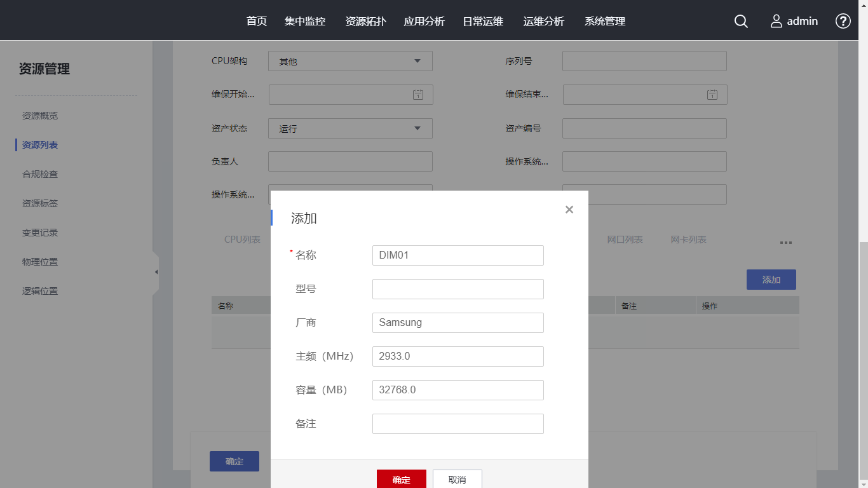The image size is (868, 488).
Task: Open the 运维分析 top menu
Action: point(544,21)
